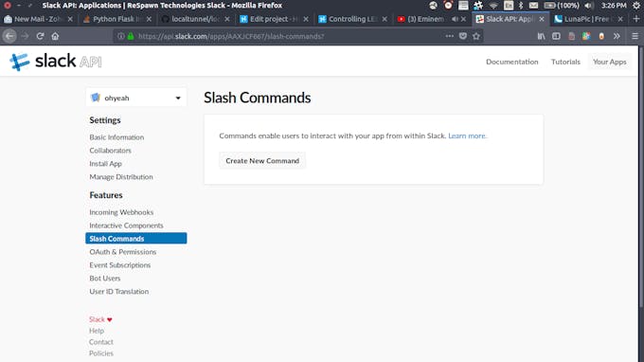Open Incoming Webhooks feature
The height and width of the screenshot is (362, 644).
pyautogui.click(x=121, y=212)
